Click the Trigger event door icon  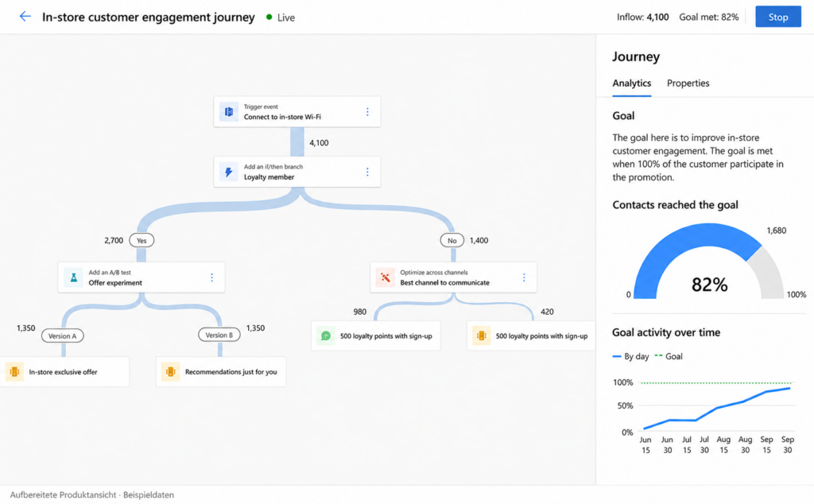tap(228, 111)
